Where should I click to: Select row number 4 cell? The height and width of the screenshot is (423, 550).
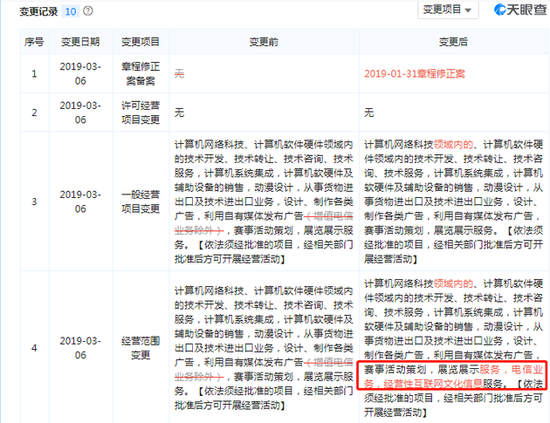(34, 348)
